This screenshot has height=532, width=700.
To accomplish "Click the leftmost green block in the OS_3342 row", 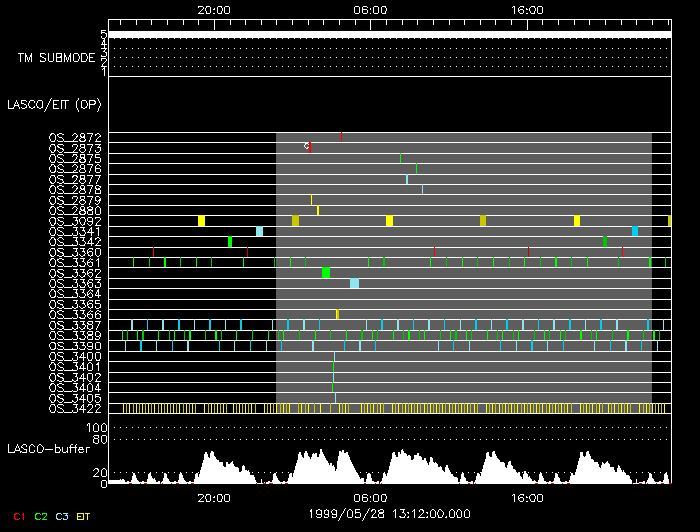I will (x=230, y=242).
